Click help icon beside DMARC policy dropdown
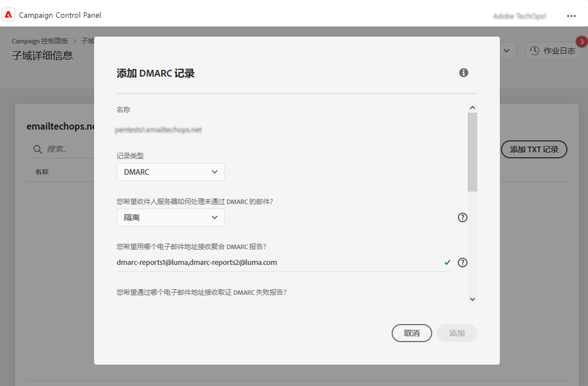The width and height of the screenshot is (588, 386). (x=462, y=218)
